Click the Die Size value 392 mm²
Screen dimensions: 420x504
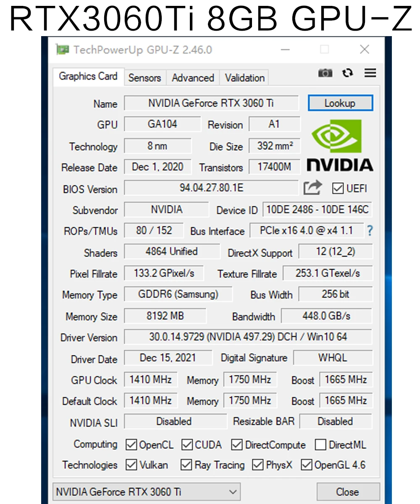point(275,146)
